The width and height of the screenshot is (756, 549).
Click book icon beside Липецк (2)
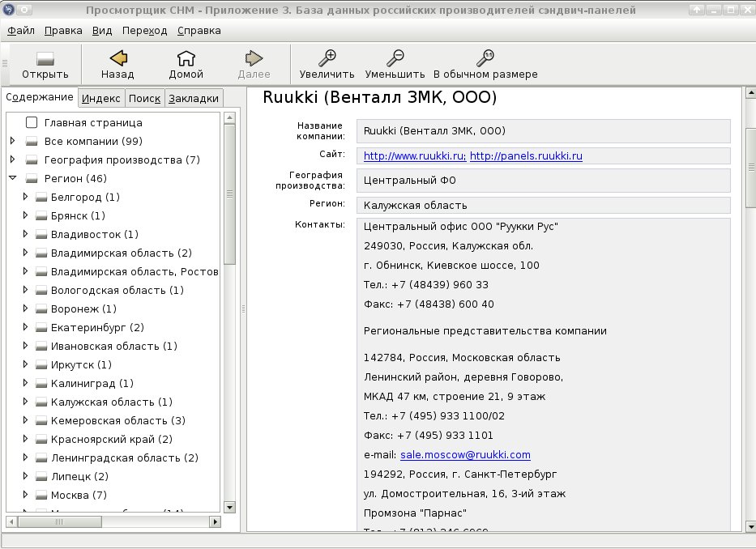tap(41, 477)
